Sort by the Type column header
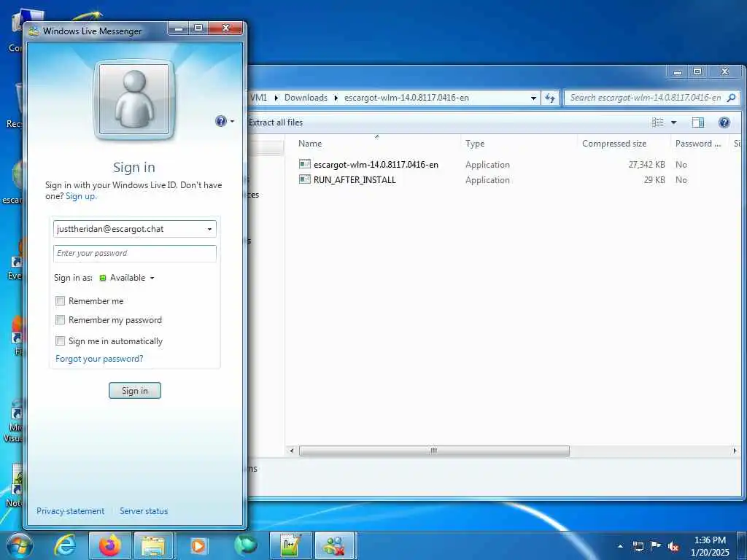Viewport: 747px width, 560px height. (475, 144)
